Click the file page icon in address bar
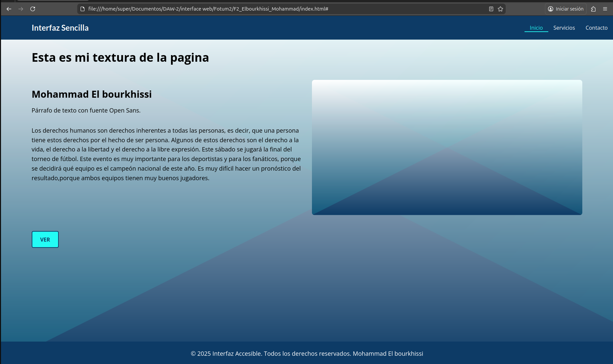The width and height of the screenshot is (613, 364). click(83, 9)
